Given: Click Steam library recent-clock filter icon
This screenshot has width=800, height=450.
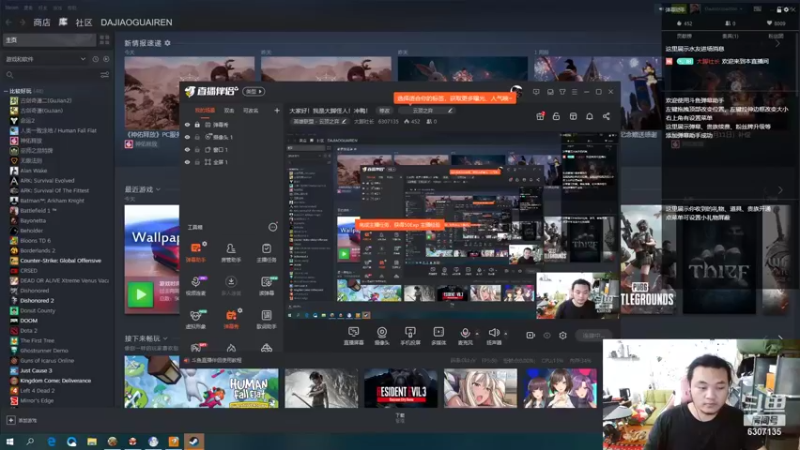Looking at the screenshot, I should 95,59.
